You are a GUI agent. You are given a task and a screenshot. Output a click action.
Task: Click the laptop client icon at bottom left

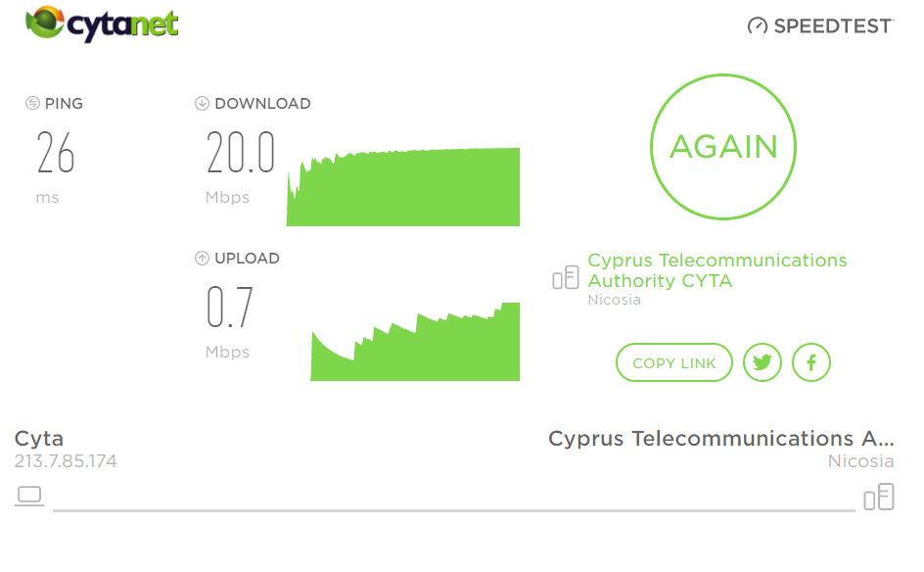point(29,496)
